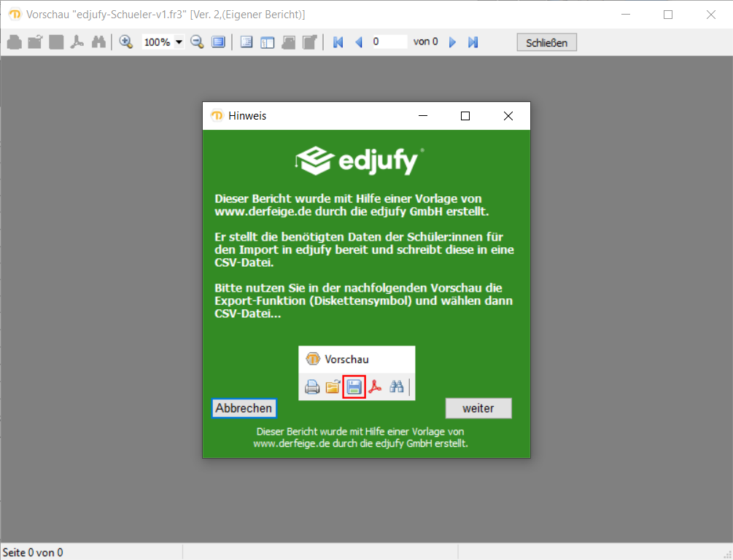The width and height of the screenshot is (733, 560).
Task: Zoom in with the magnifier plus icon
Action: [126, 42]
